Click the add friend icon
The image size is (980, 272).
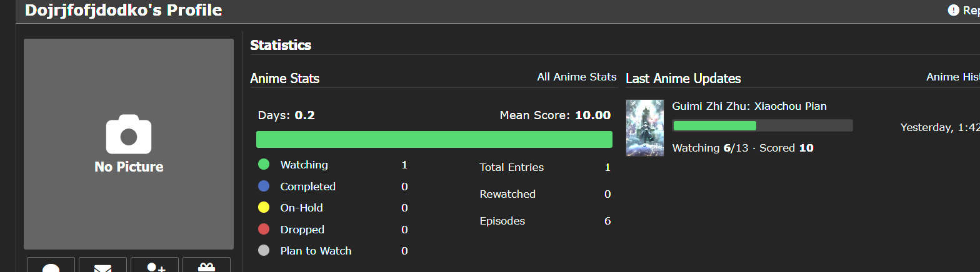(x=154, y=266)
